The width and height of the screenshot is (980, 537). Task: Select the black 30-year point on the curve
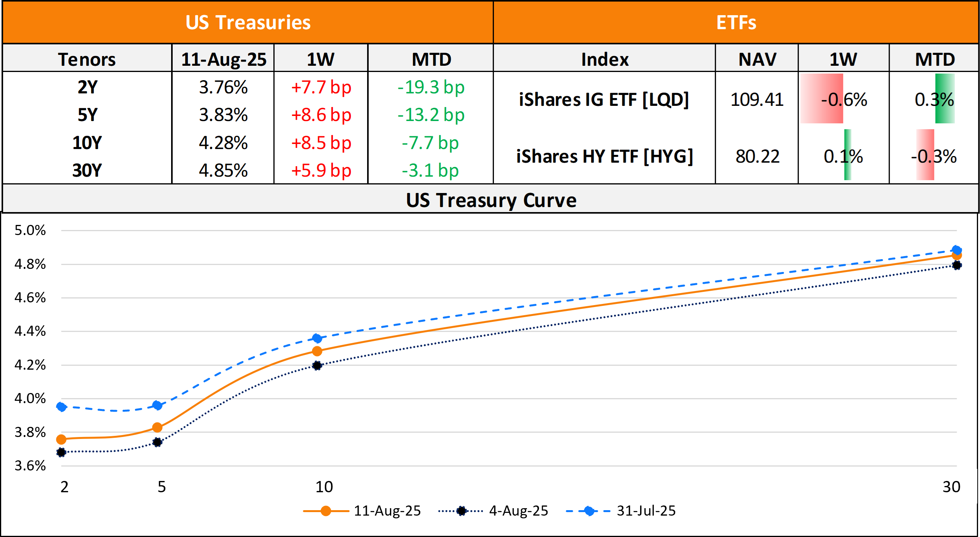957,265
